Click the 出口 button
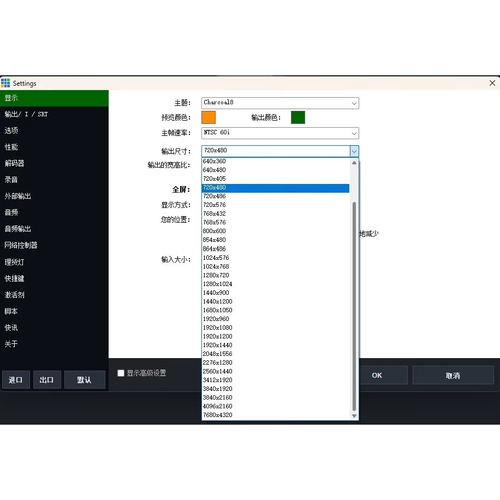This screenshot has height=500, width=500. pos(47,380)
